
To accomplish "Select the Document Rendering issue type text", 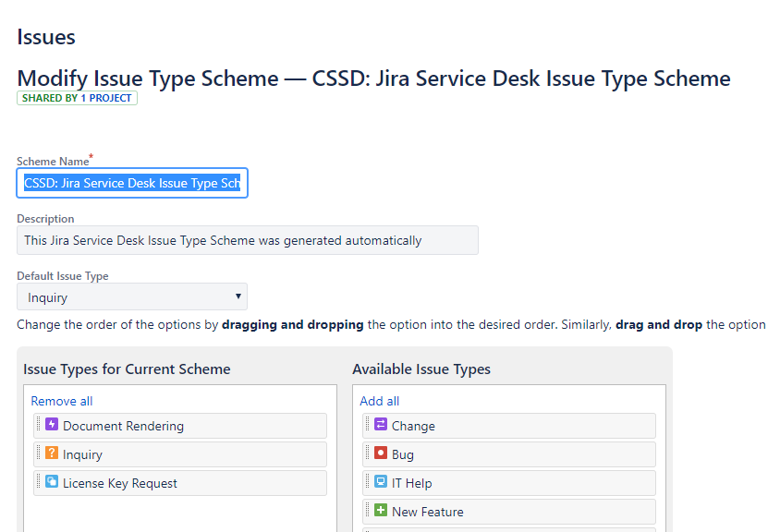I will point(124,426).
